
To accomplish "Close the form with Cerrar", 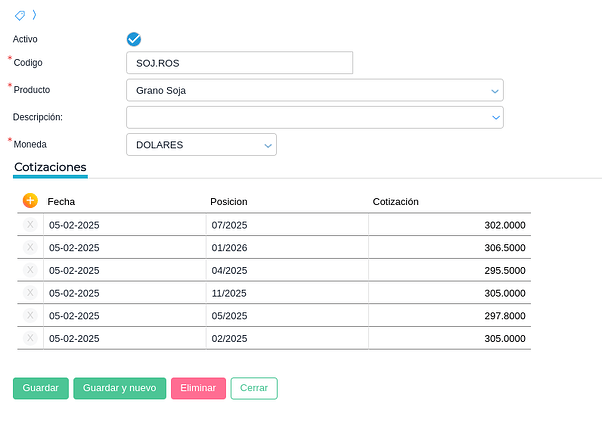I will (x=254, y=388).
